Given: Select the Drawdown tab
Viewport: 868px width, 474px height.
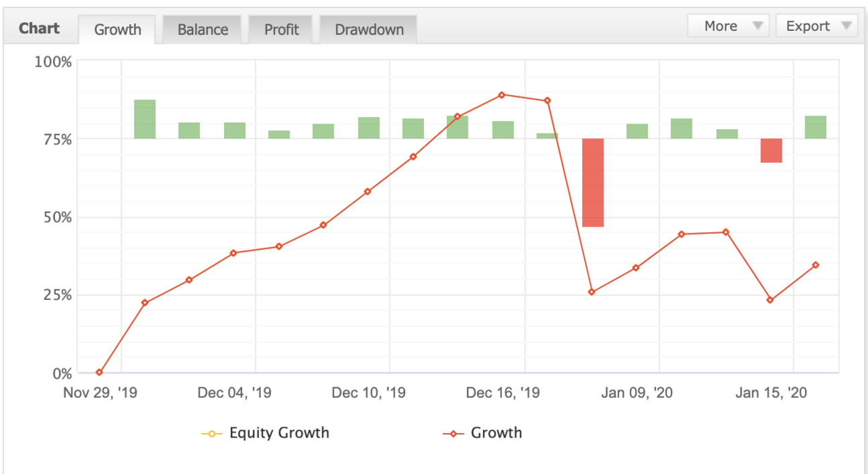Looking at the screenshot, I should 369,30.
